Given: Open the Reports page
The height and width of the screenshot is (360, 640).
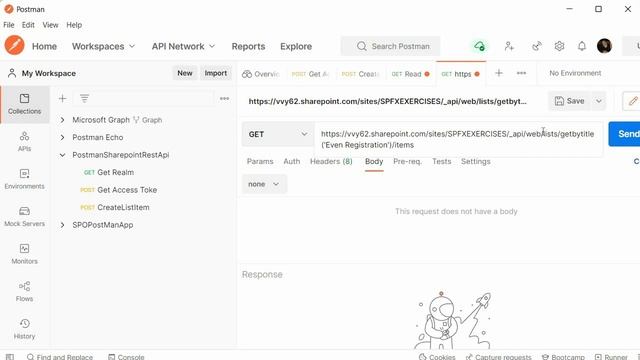Looking at the screenshot, I should (248, 46).
